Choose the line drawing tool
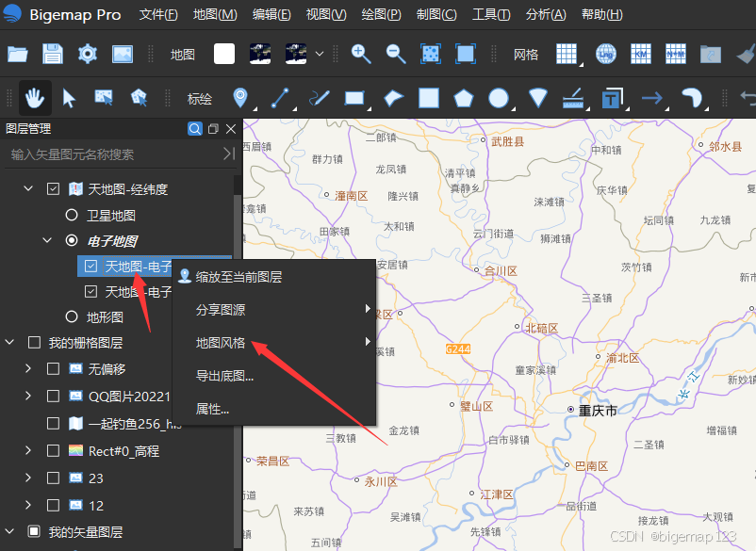The height and width of the screenshot is (551, 756). coord(280,98)
